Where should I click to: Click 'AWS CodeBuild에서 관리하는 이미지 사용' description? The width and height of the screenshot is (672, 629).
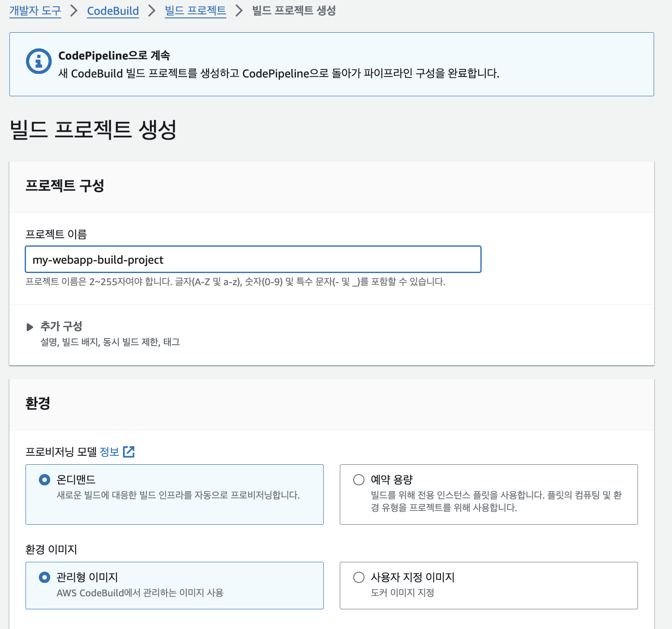pyautogui.click(x=140, y=593)
